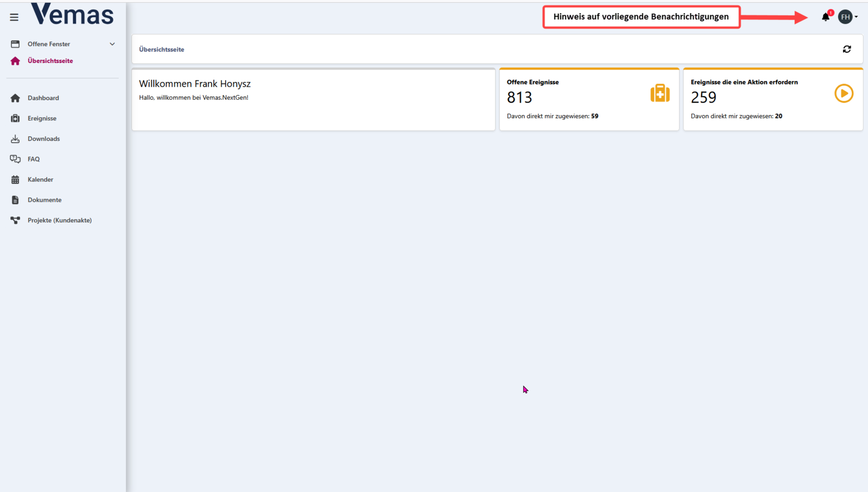868x492 pixels.
Task: Click the Ereignisse sidebar icon
Action: (x=15, y=118)
